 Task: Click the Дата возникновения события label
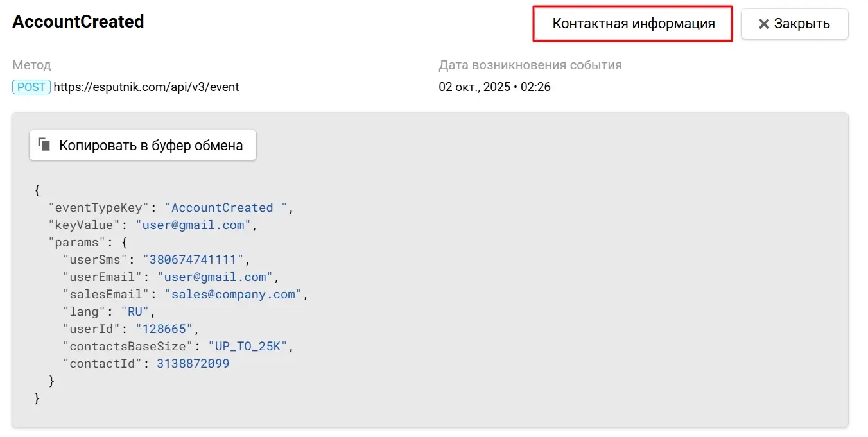(530, 65)
